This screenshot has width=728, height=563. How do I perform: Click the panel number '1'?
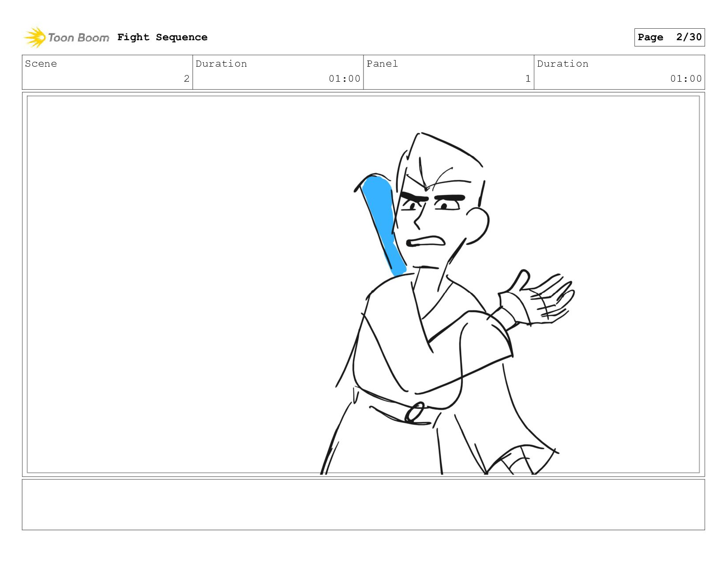coord(528,79)
